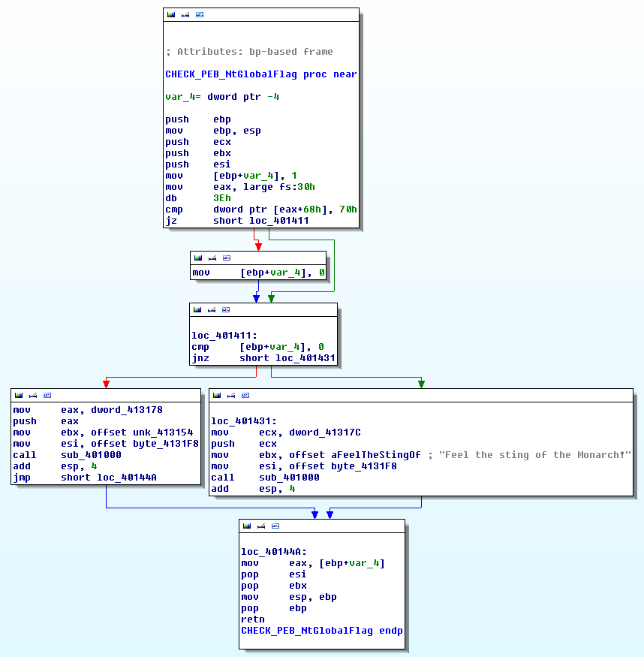
Task: Set node color of dword_413178 block
Action: pyautogui.click(x=19, y=395)
